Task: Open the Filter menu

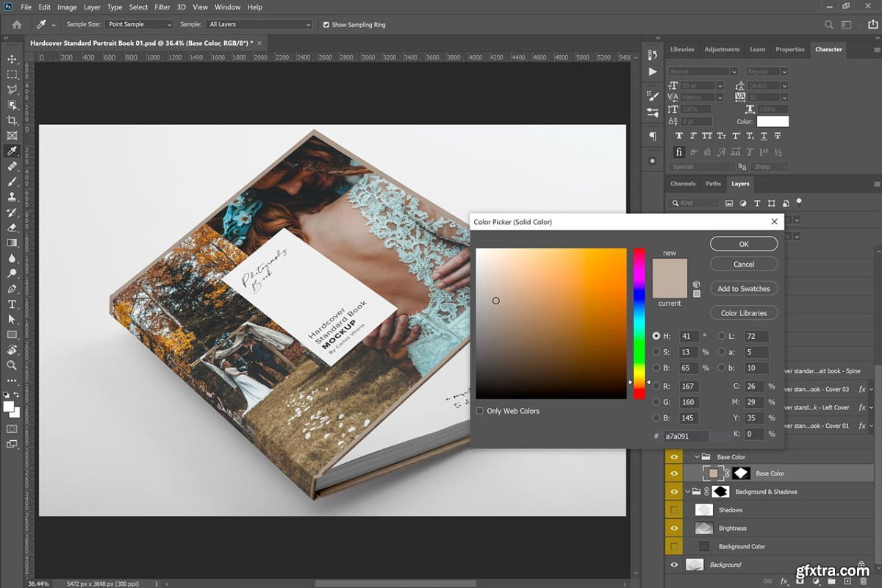Action: [162, 7]
